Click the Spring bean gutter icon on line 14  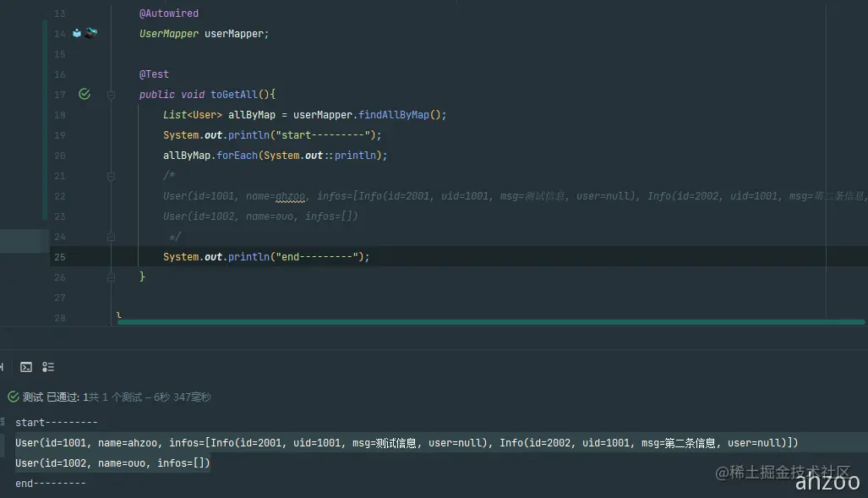[77, 33]
